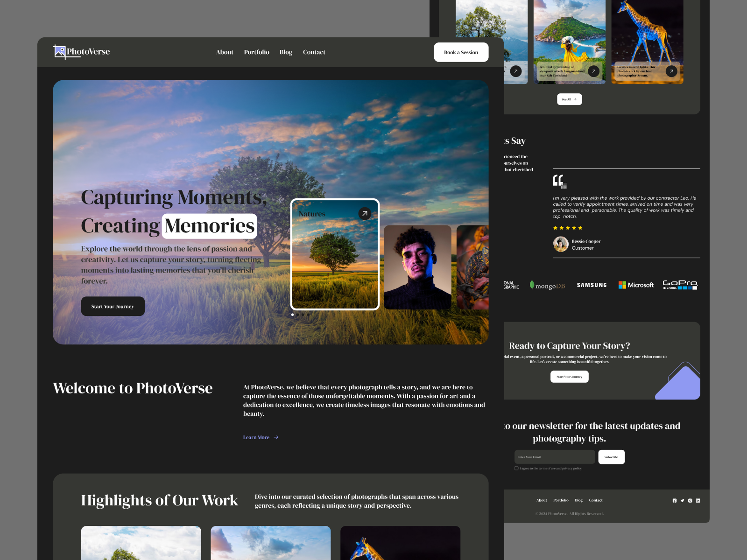Click the Enter Your Email newsletter field
Screen dimensions: 747x560
555,457
